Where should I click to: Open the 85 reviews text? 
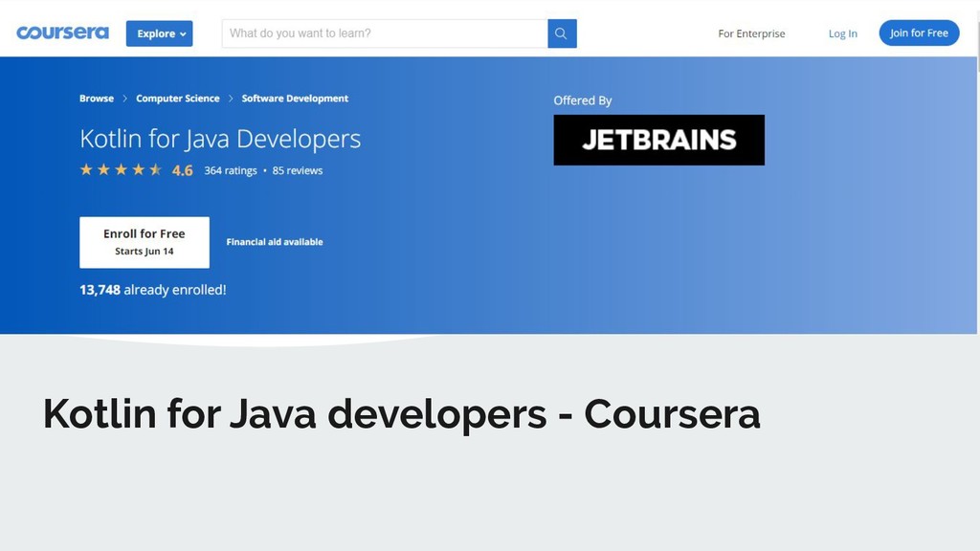pos(298,170)
